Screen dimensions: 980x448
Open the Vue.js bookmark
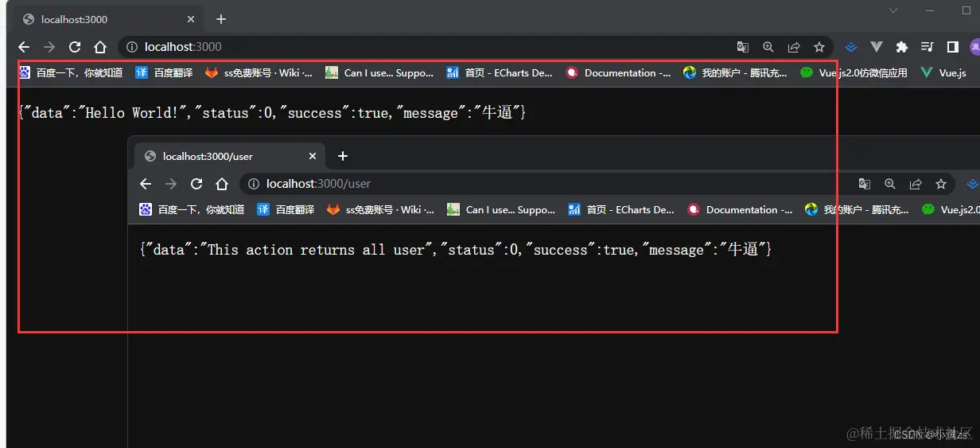coord(943,72)
